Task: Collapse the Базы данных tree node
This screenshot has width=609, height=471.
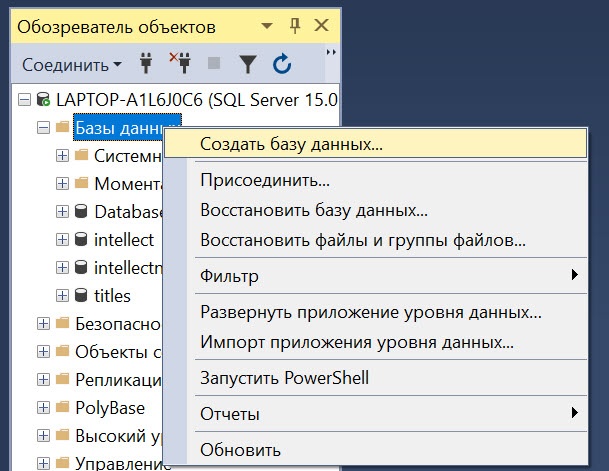Action: pos(43,128)
